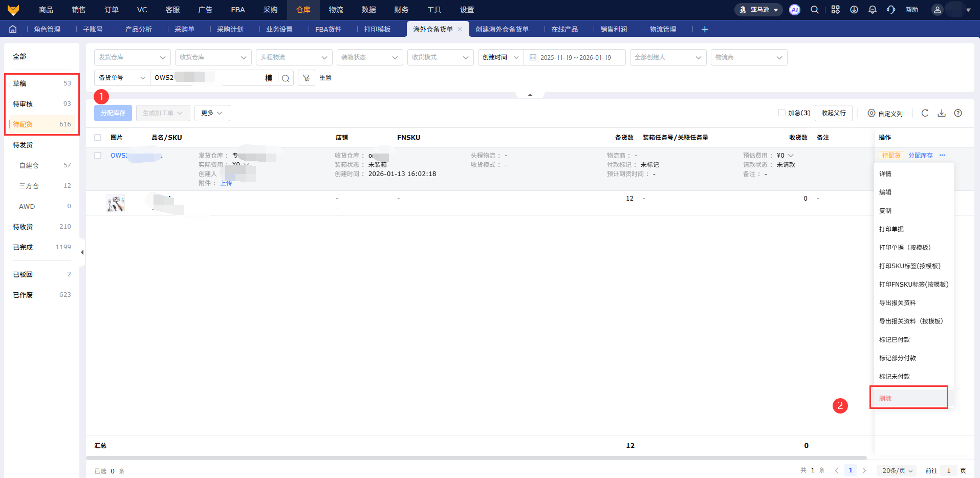This screenshot has width=980, height=478.
Task: Expand the 发货仓库 dropdown filter
Action: (133, 57)
